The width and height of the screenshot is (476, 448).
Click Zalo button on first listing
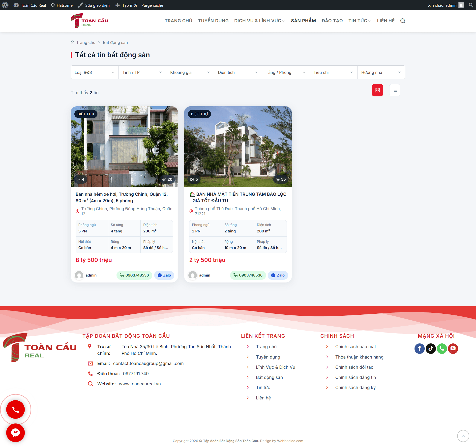[164, 275]
